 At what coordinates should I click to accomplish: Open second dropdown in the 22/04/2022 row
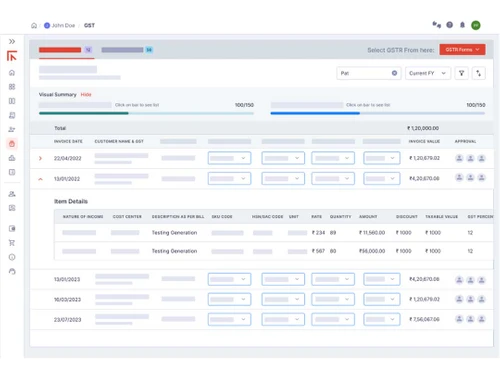[283, 158]
